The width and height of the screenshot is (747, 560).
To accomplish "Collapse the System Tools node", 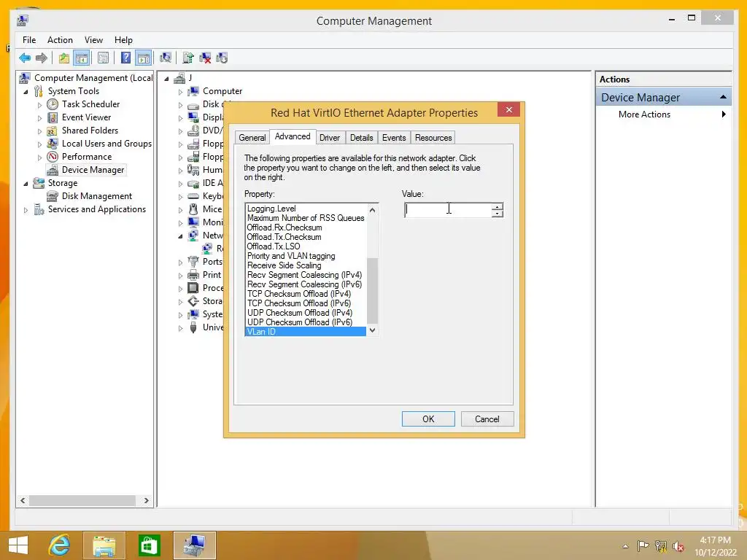I will tap(26, 91).
